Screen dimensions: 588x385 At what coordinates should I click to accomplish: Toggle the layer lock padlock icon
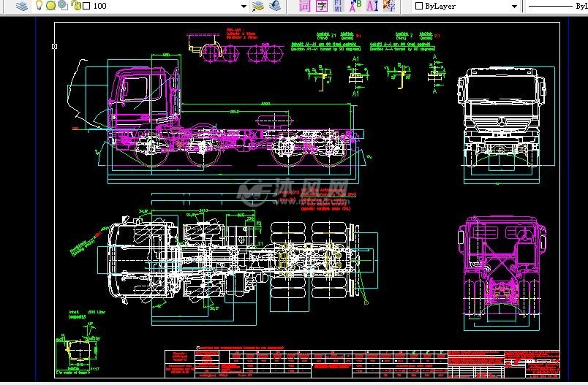[76, 5]
